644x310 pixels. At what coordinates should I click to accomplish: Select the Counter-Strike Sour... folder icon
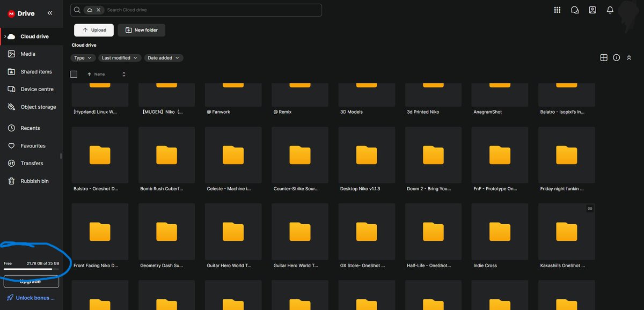click(300, 155)
